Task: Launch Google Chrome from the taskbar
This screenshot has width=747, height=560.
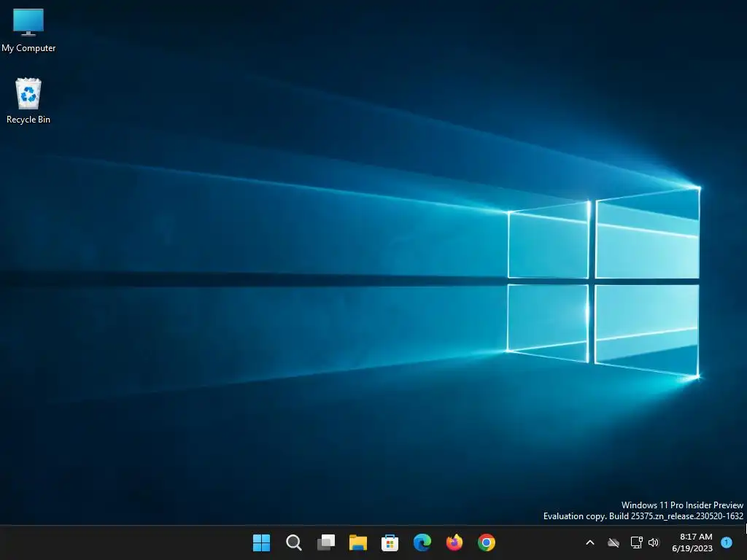Action: (487, 542)
